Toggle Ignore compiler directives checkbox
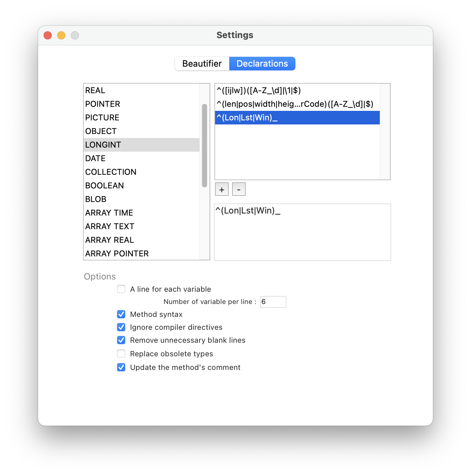 tap(121, 327)
